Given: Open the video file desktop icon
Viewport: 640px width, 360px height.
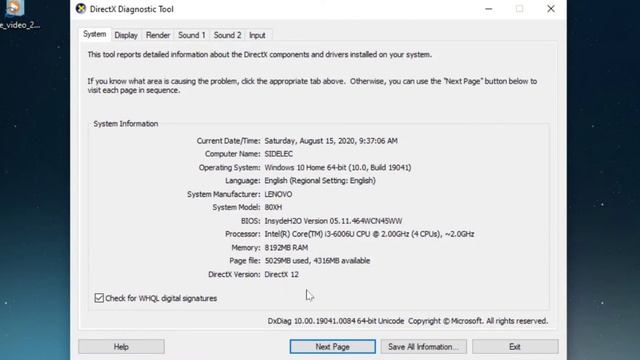Looking at the screenshot, I should (17, 15).
